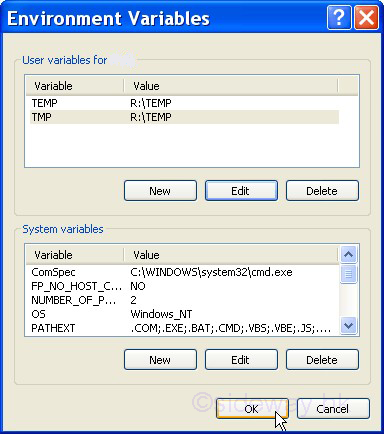
Task: Edit the selected user variable
Action: [241, 191]
